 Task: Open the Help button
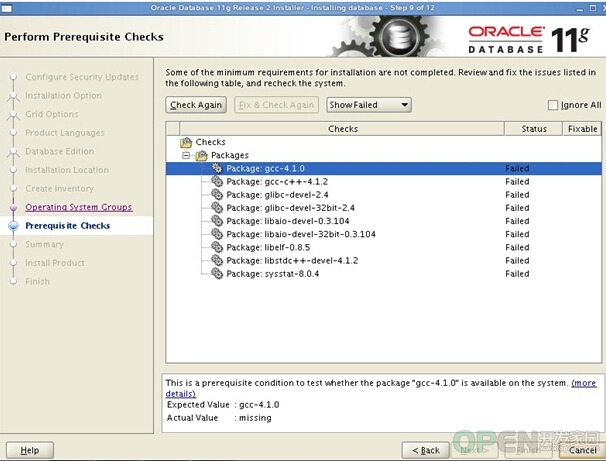pyautogui.click(x=30, y=450)
